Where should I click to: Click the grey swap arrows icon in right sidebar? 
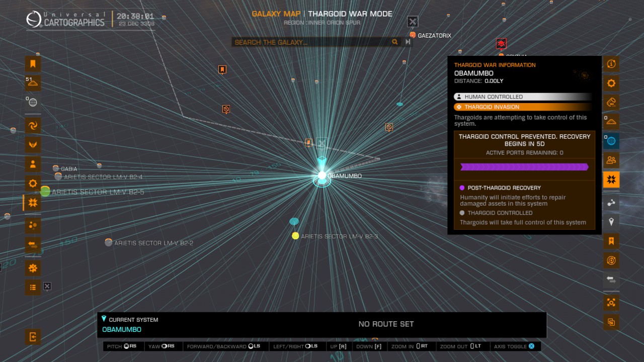(x=611, y=279)
